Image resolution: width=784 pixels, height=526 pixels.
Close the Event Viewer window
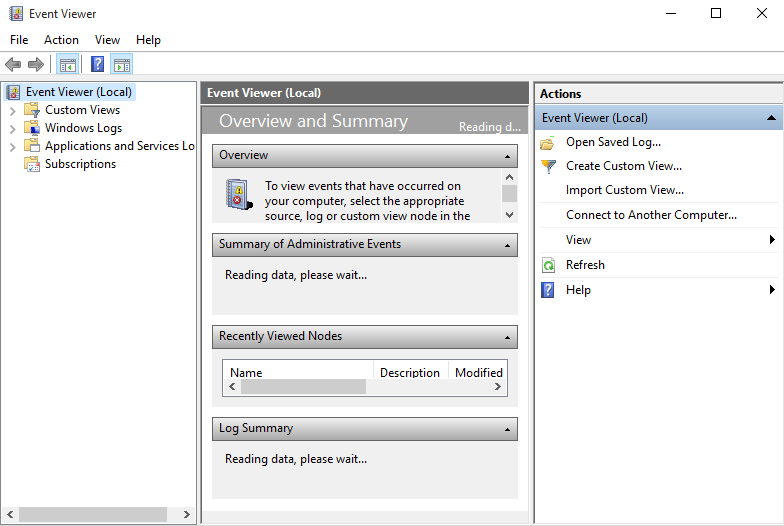click(762, 14)
